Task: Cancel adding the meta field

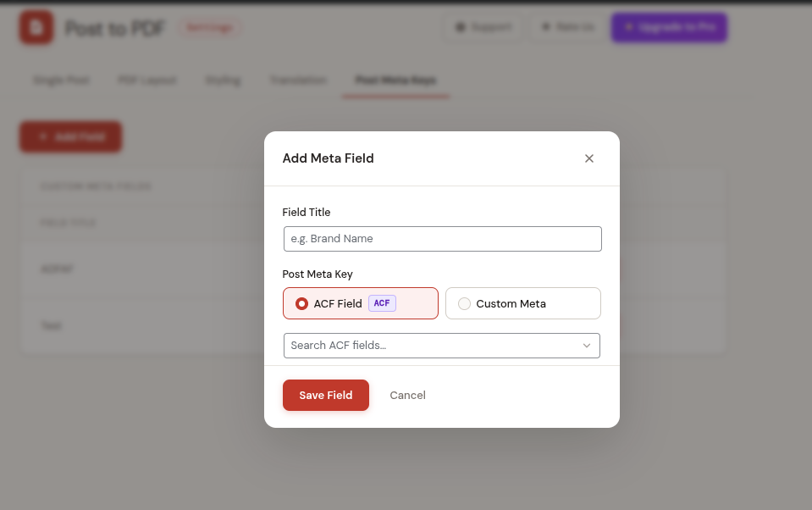Action: click(407, 396)
